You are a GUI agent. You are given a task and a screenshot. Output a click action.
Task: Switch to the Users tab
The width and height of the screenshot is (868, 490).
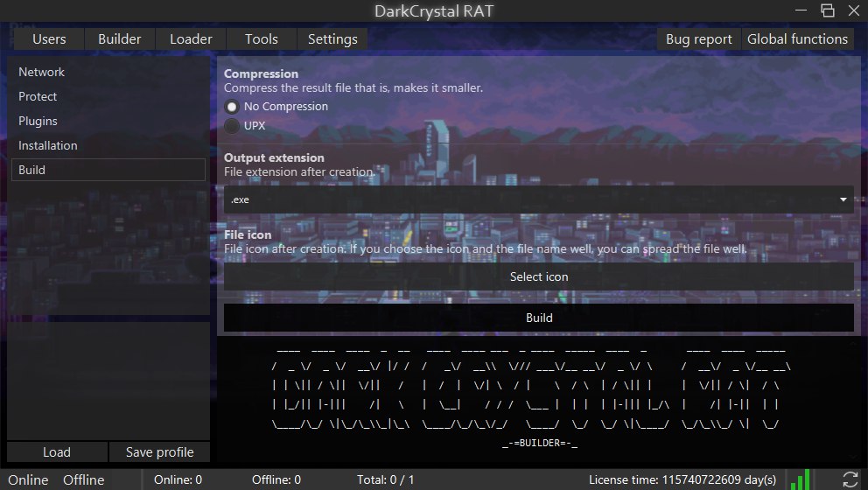(x=49, y=39)
